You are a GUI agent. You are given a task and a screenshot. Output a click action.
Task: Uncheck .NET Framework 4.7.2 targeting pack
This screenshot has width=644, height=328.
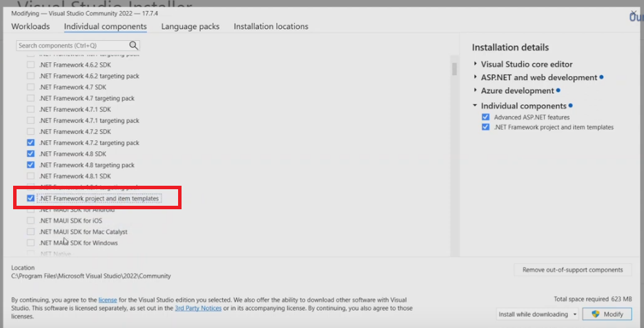pos(31,142)
